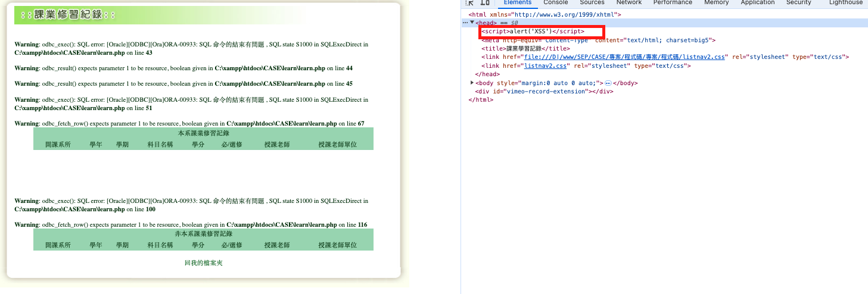Click 學分 header in 本系課業修習記錄 table
868x294 pixels.
pyautogui.click(x=198, y=145)
